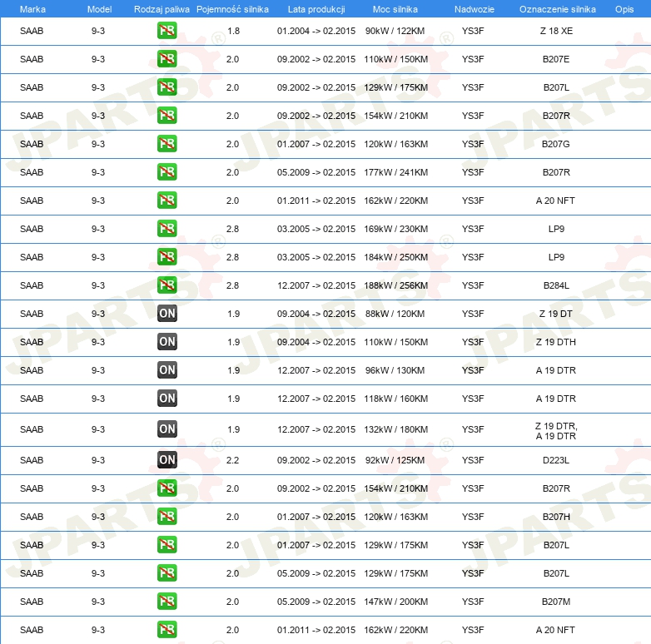Click power value 169kW / 230KM
The height and width of the screenshot is (644, 651).
tap(395, 229)
